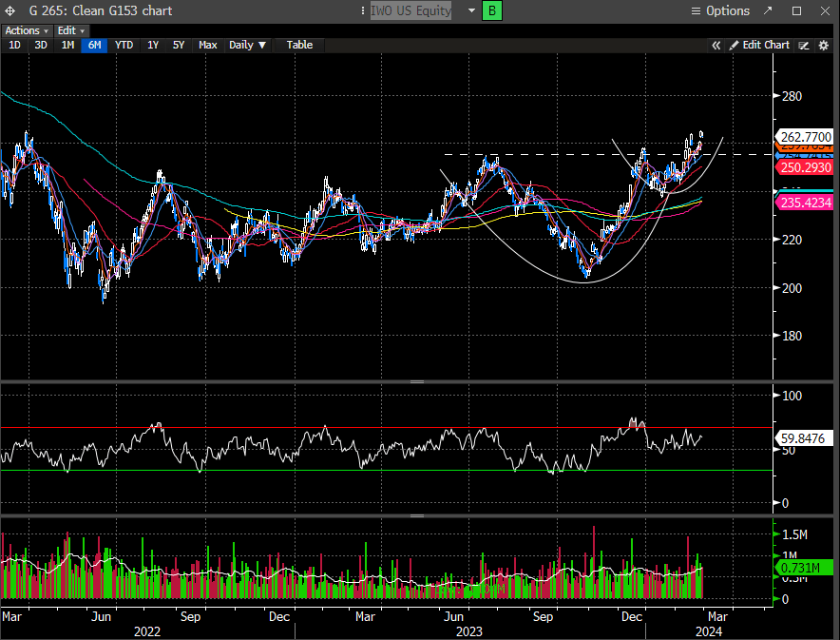Click the pink 250.2930 moving average label
The width and height of the screenshot is (840, 640).
click(x=805, y=167)
